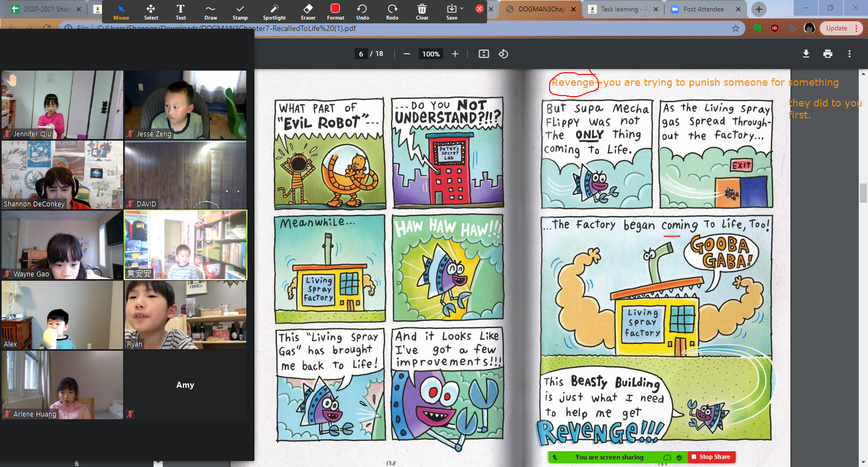868x467 pixels.
Task: Activate the Draw annotation tool
Action: click(x=210, y=11)
